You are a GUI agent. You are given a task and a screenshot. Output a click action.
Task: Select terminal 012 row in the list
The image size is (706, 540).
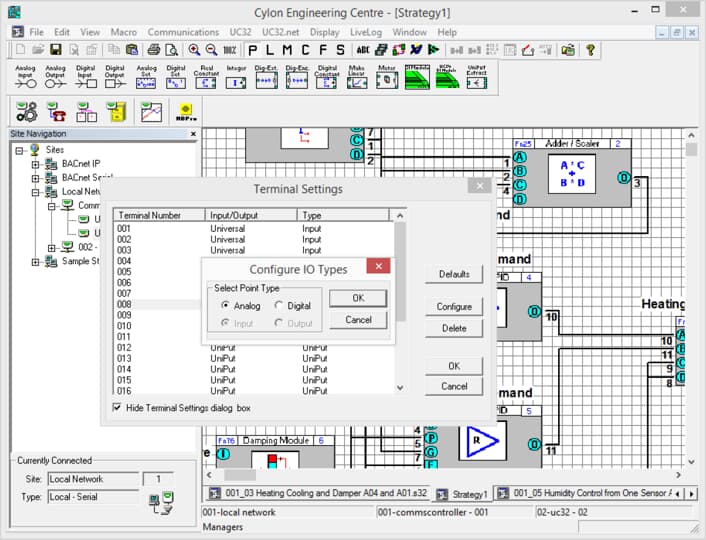click(x=124, y=347)
